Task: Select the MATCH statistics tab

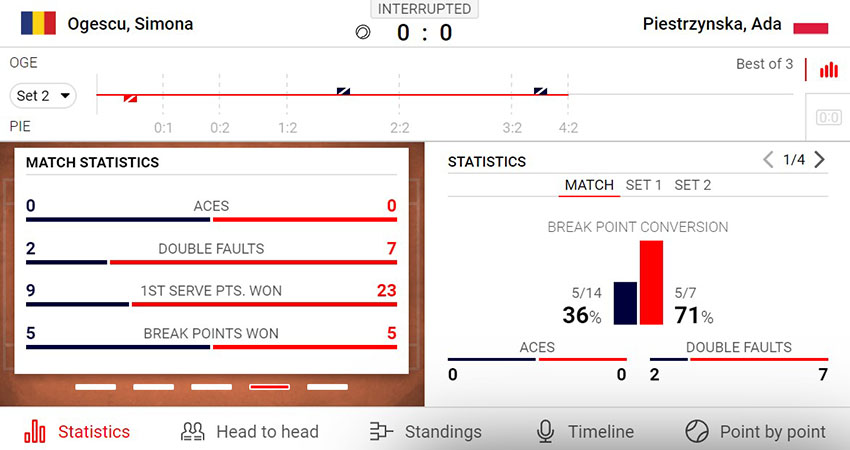Action: click(x=589, y=185)
